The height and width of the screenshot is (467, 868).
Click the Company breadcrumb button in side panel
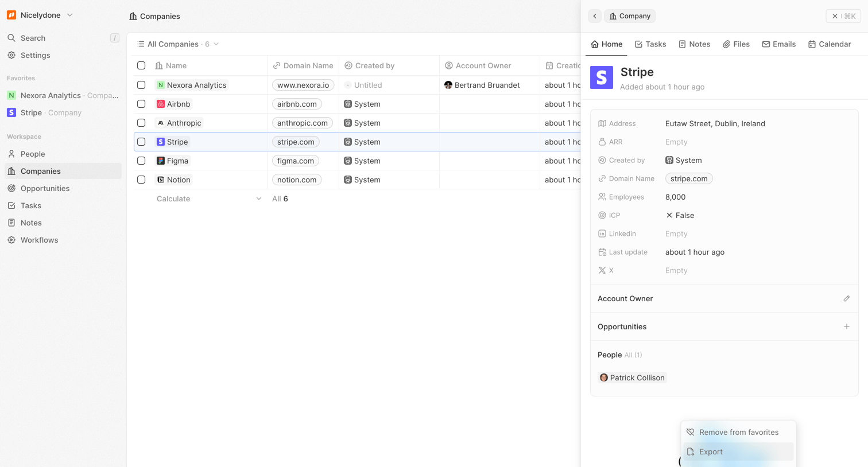[x=630, y=16]
